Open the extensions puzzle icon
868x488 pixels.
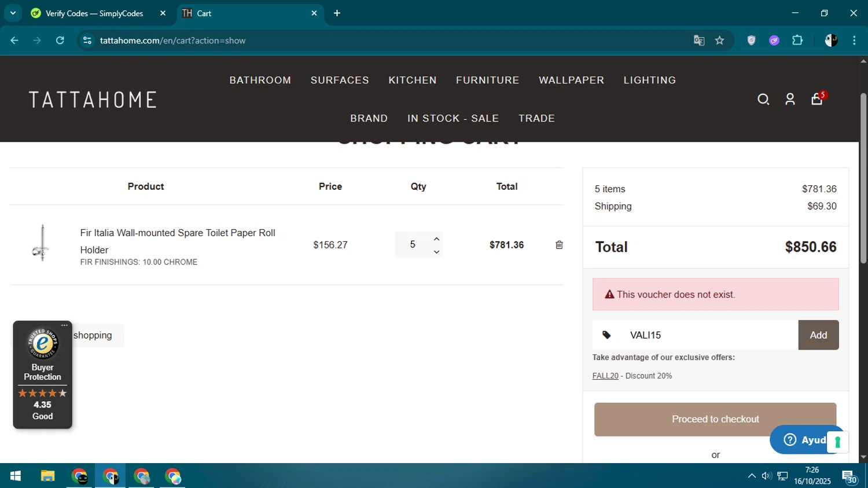(797, 41)
